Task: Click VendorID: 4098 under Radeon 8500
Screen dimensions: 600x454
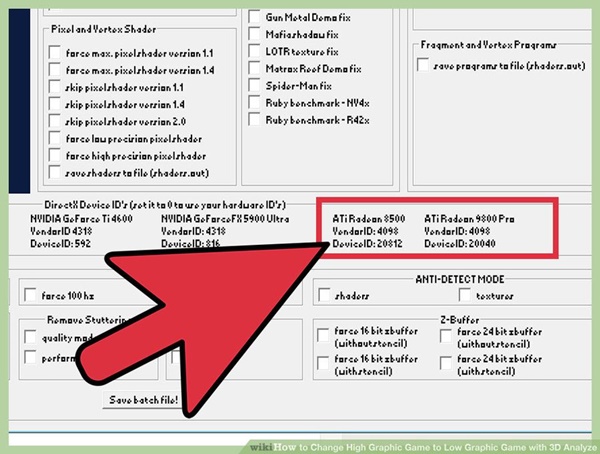Action: pos(365,231)
